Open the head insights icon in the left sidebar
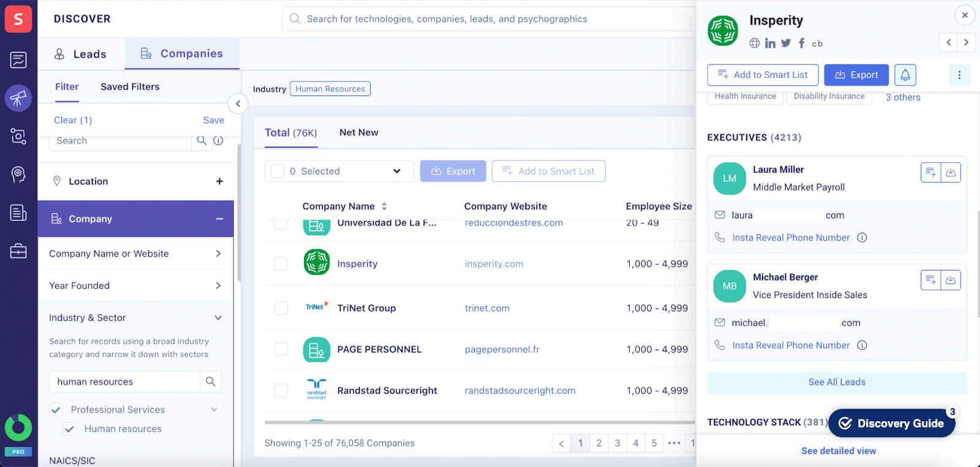Screen dimensions: 980x467 tap(18, 174)
